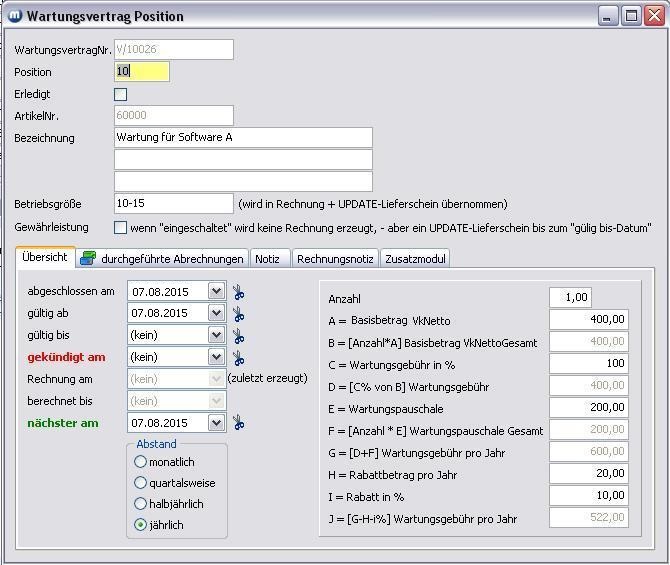Click scissors icon beside gültig bis field
This screenshot has width=670, height=565.
239,335
